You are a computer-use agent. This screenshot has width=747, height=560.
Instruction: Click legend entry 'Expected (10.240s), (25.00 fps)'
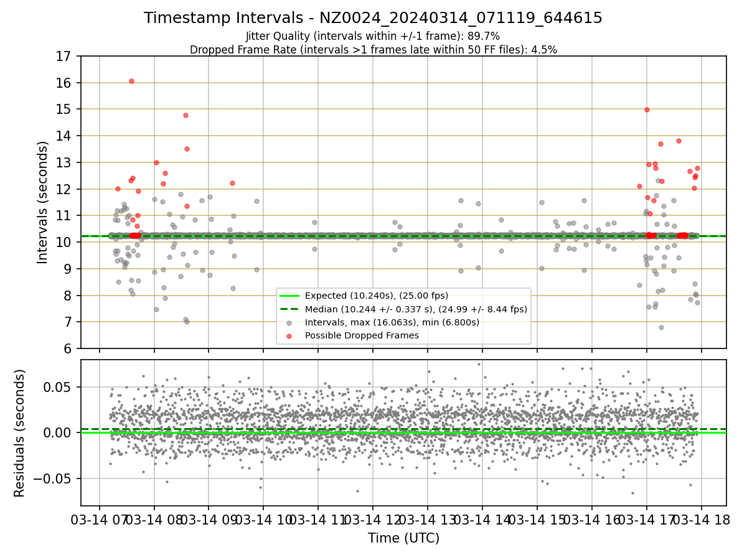tap(376, 296)
